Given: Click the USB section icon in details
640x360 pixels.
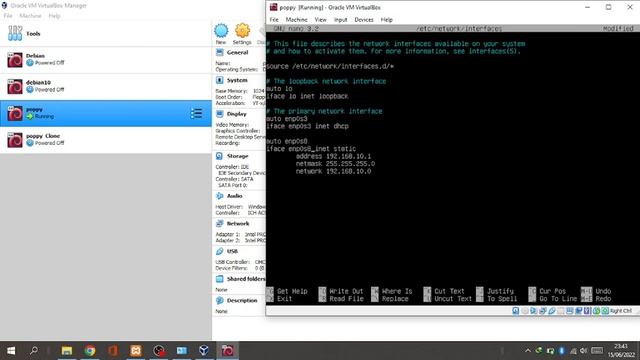Looking at the screenshot, I should click(220, 251).
